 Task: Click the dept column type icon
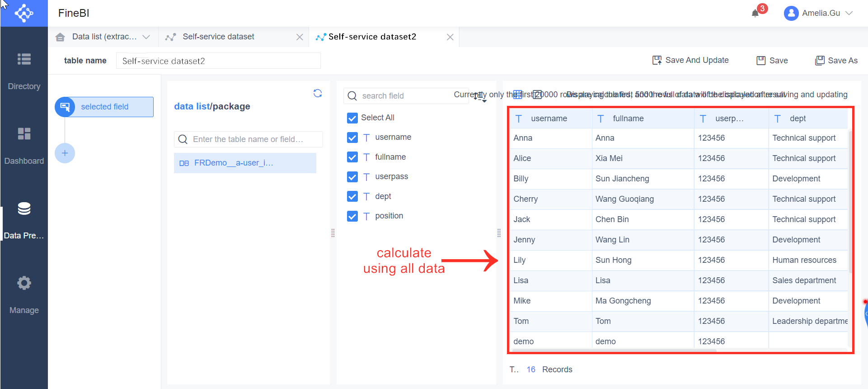[778, 119]
